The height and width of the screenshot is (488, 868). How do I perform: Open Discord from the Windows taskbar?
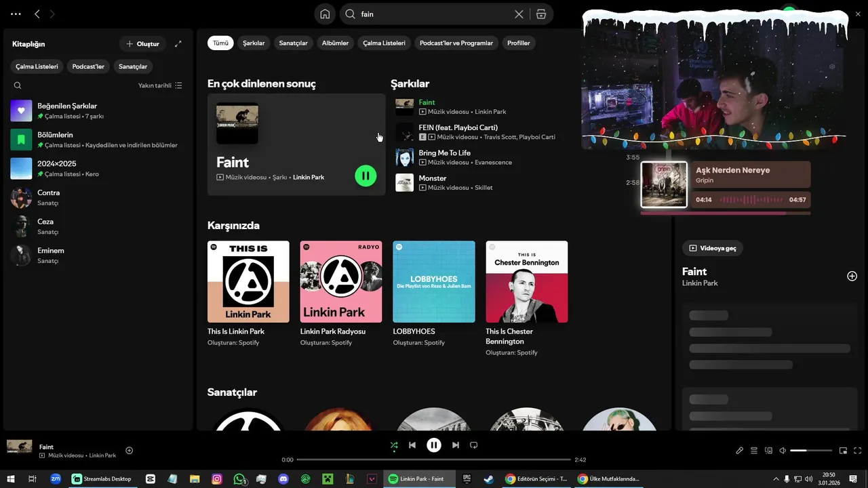[283, 479]
